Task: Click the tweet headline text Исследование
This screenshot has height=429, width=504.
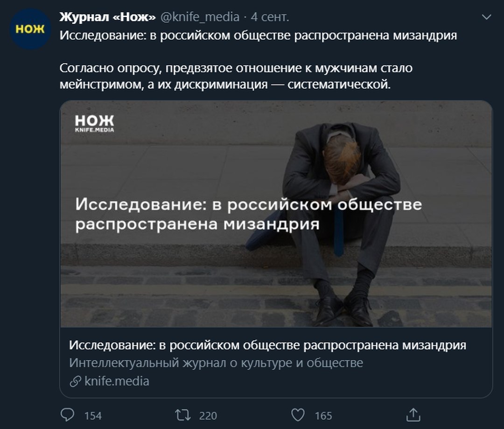Action: pyautogui.click(x=258, y=35)
